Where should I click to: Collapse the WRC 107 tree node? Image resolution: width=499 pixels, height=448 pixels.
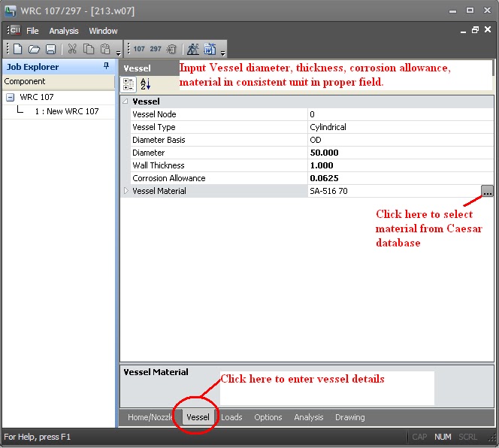point(11,97)
